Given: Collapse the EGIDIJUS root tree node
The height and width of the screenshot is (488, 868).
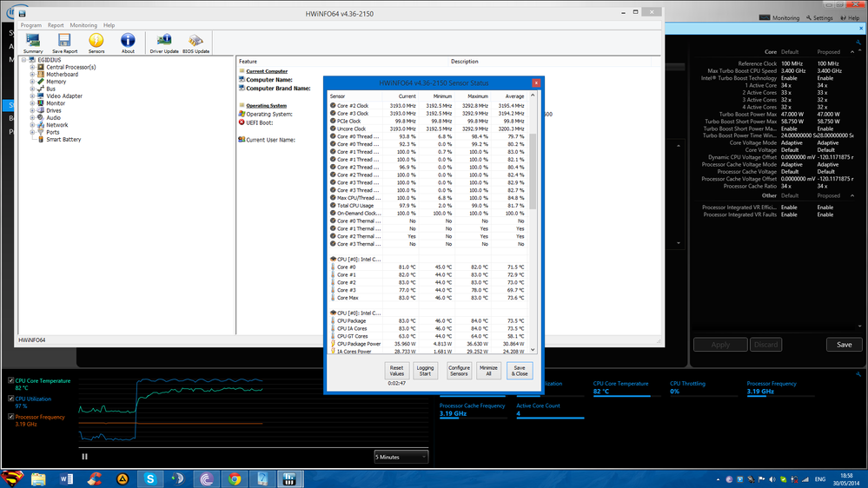Looking at the screenshot, I should pos(23,60).
